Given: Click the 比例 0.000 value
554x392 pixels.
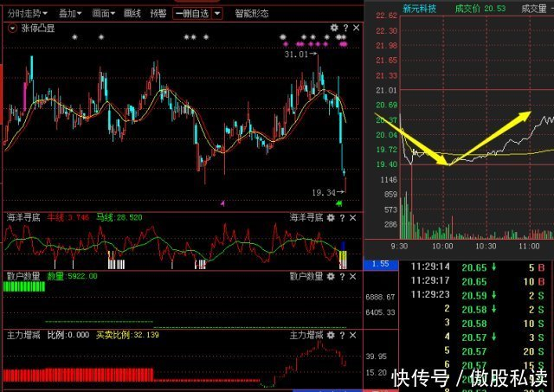Looking at the screenshot, I should pyautogui.click(x=68, y=335).
